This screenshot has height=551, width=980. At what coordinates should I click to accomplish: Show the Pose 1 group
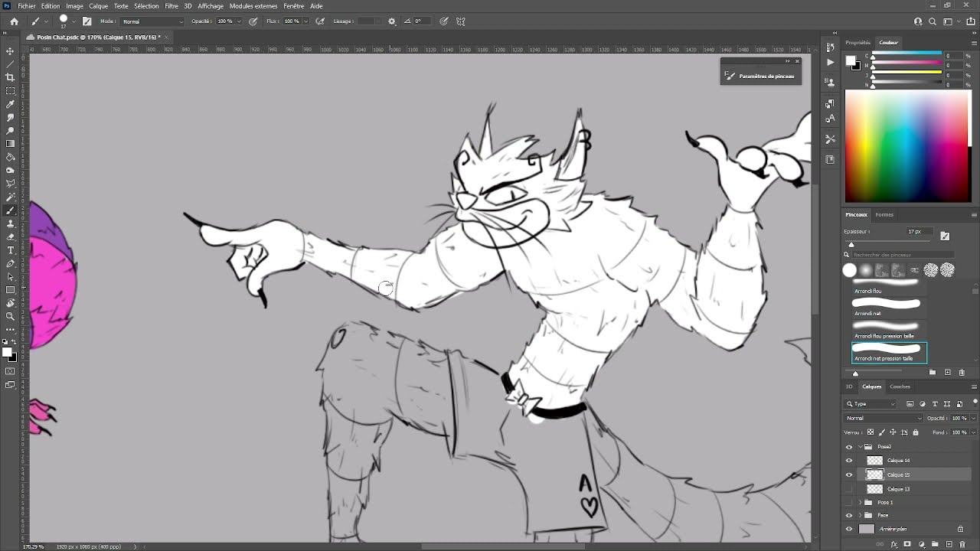pos(848,502)
